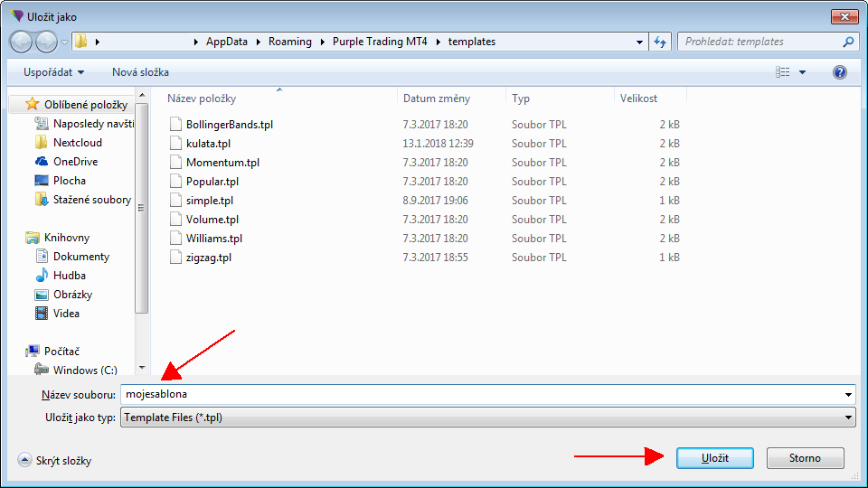Viewport: 868px width, 488px height.
Task: Click the folder icon in the address bar
Action: coord(80,42)
